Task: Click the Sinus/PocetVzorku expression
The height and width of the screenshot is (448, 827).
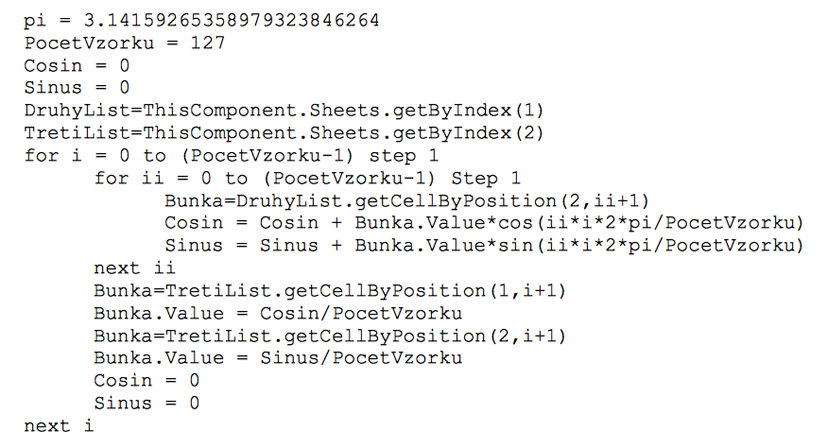Action: [x=361, y=358]
